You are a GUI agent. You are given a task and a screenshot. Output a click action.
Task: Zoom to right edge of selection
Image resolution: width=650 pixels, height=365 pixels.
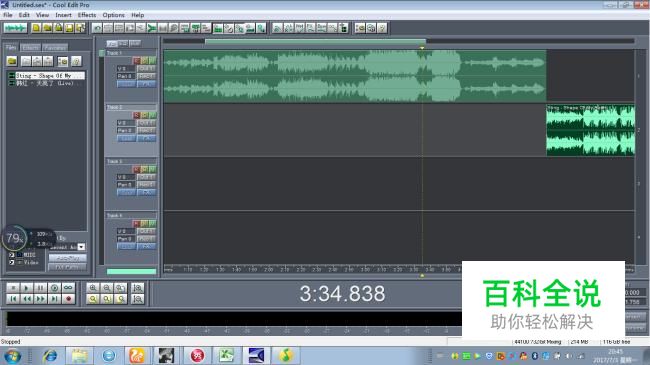[121, 299]
